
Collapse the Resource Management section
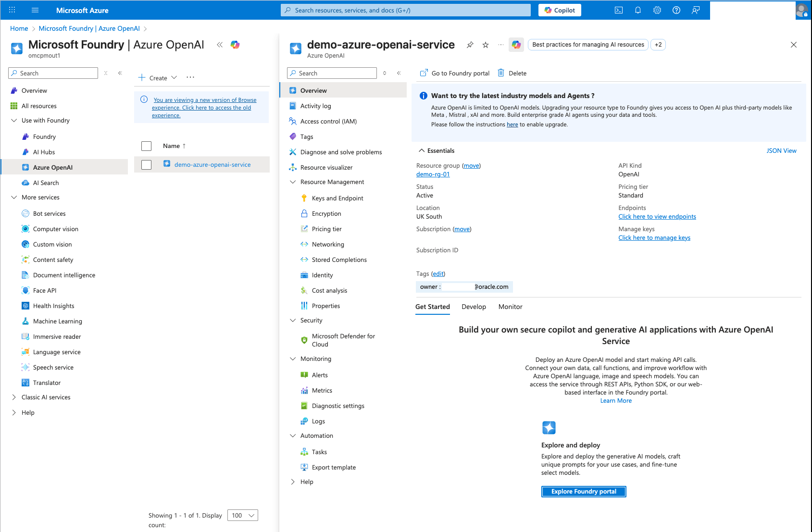pyautogui.click(x=293, y=182)
